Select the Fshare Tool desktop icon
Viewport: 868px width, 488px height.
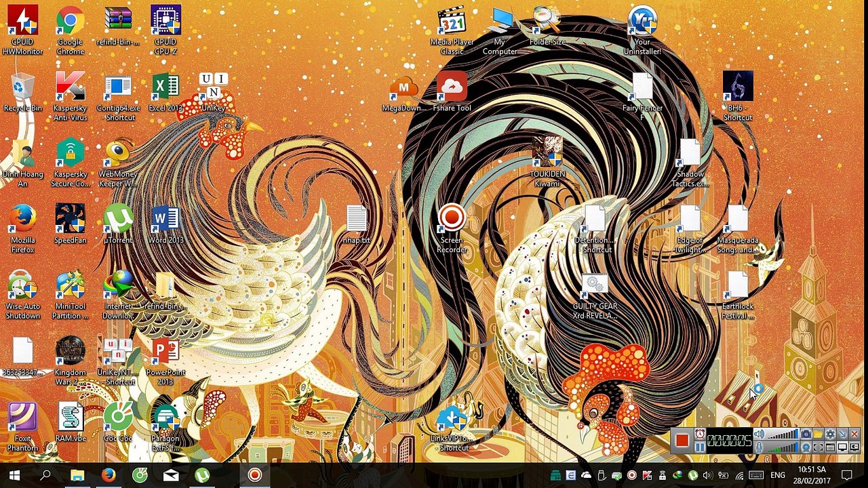pyautogui.click(x=452, y=93)
